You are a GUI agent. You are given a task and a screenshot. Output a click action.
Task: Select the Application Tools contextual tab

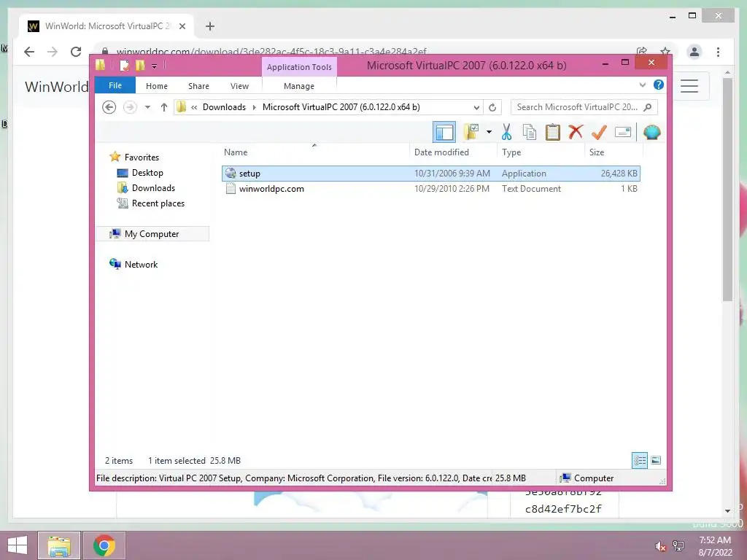pyautogui.click(x=299, y=66)
